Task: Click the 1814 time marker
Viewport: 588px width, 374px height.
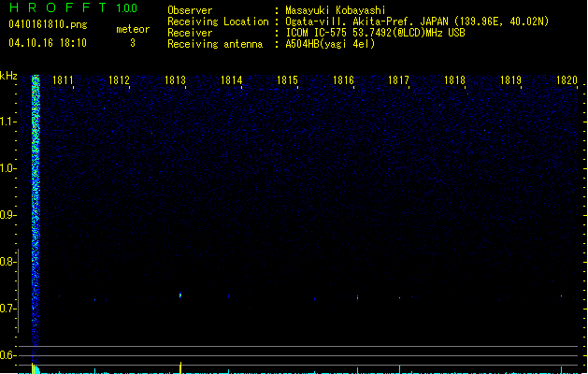Action: coord(232,80)
